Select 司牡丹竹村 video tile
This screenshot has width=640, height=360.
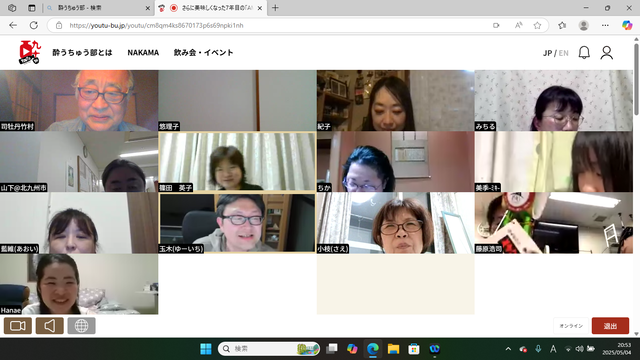coord(79,100)
